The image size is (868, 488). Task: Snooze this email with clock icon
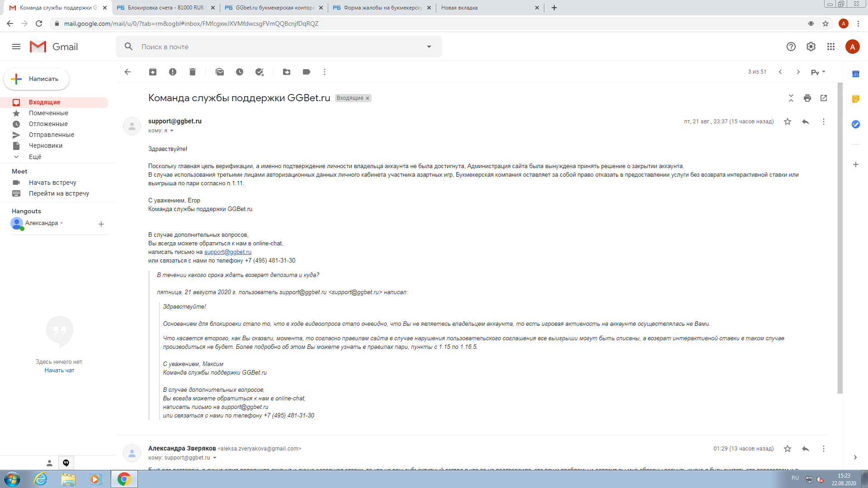240,72
